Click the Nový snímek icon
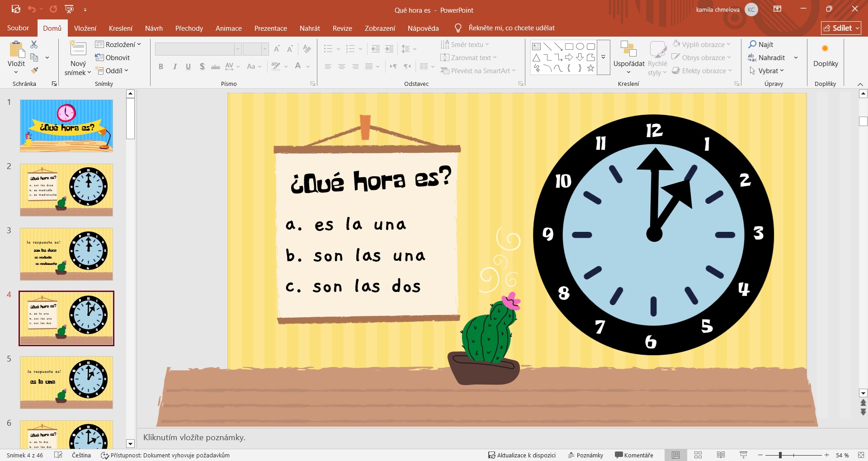 pos(78,49)
